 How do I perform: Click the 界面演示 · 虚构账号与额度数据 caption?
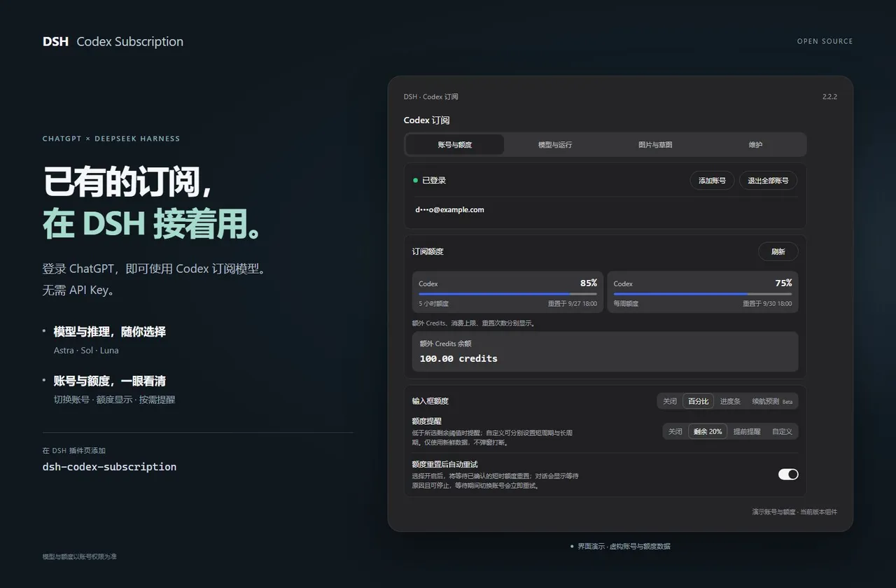(x=624, y=547)
